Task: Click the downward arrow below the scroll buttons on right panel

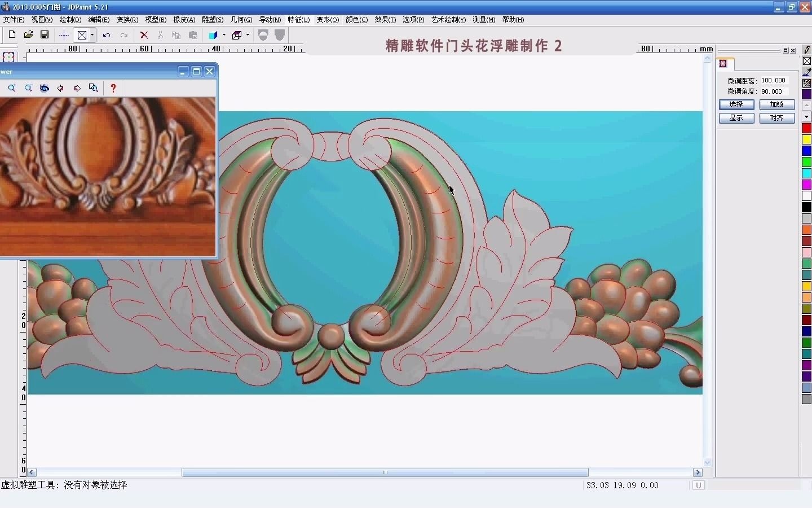Action: (x=806, y=117)
